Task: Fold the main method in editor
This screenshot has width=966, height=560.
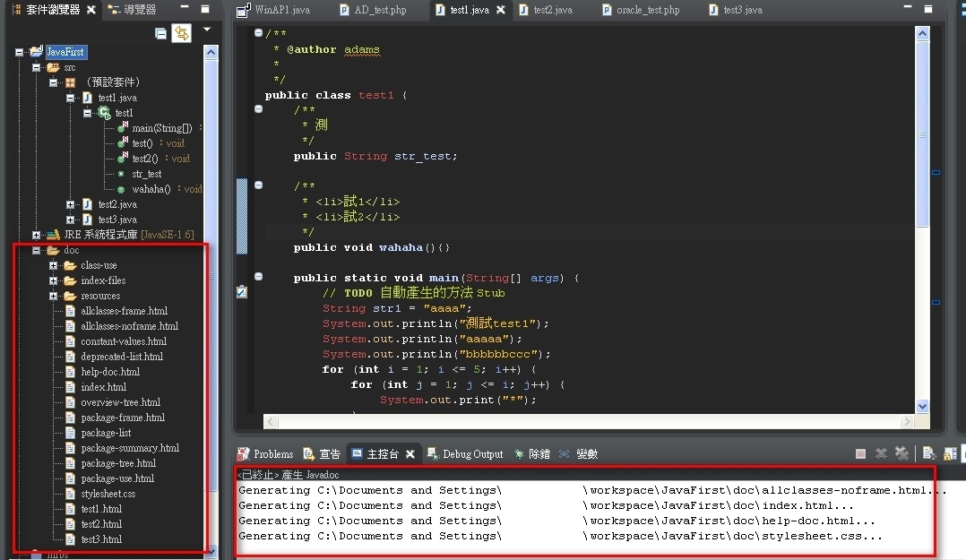Action: (258, 277)
